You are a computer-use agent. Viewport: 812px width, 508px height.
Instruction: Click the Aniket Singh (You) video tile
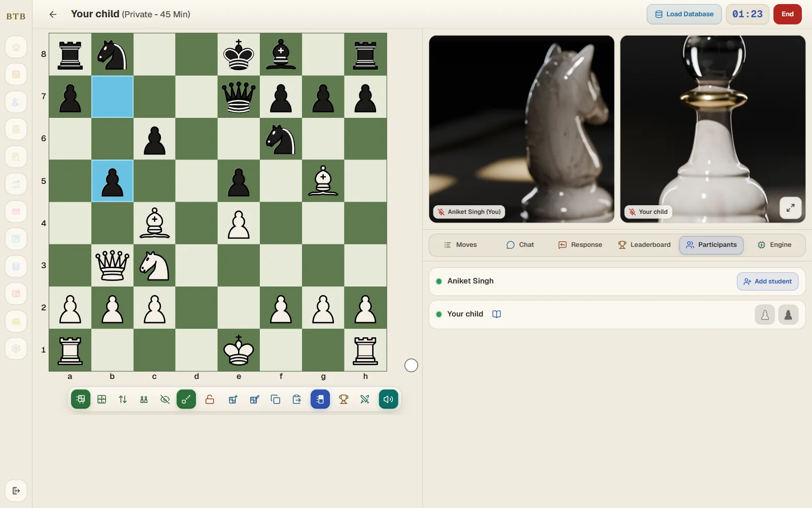point(522,129)
